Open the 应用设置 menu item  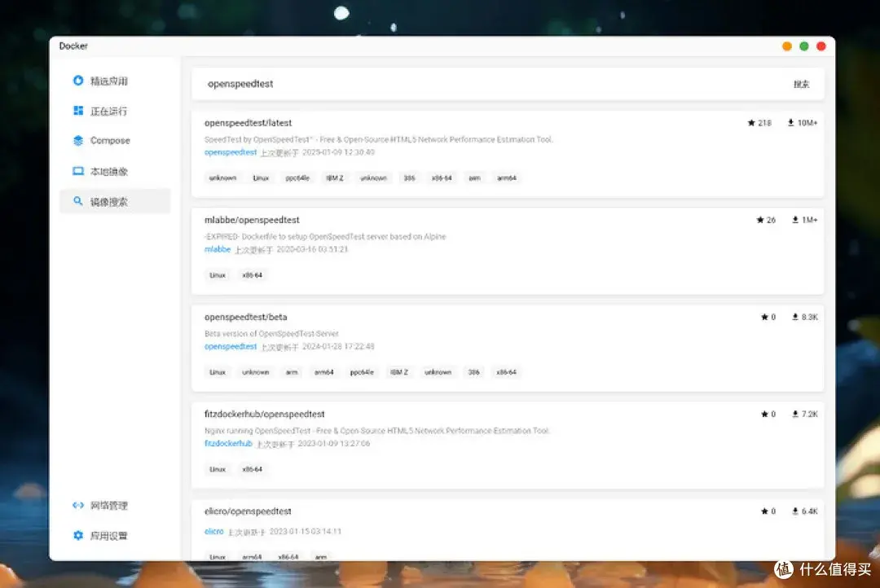pyautogui.click(x=115, y=536)
